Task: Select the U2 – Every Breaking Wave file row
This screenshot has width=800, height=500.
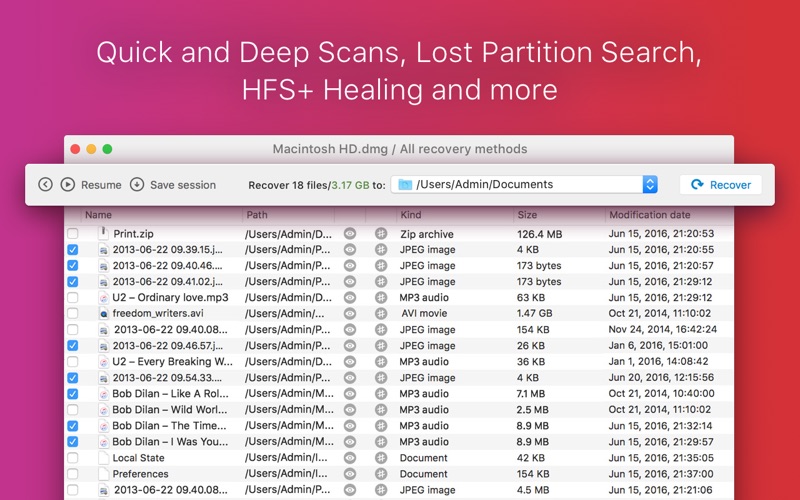Action: (x=172, y=361)
